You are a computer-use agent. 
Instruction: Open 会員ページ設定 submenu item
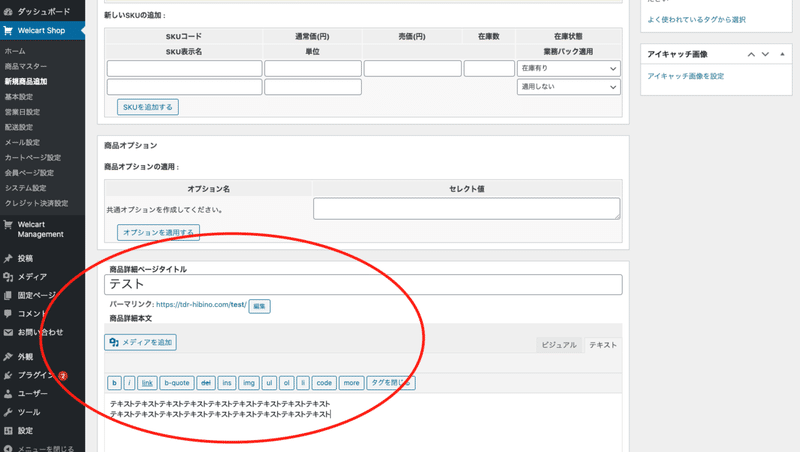coord(29,173)
